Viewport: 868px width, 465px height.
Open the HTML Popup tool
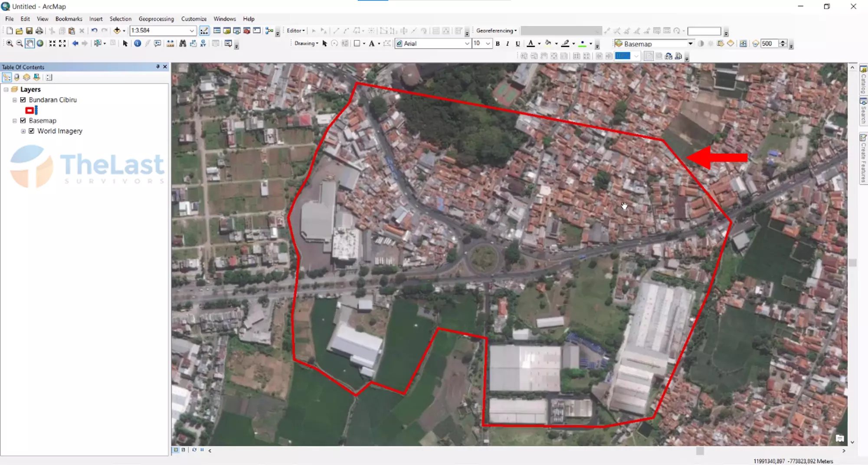coord(157,43)
